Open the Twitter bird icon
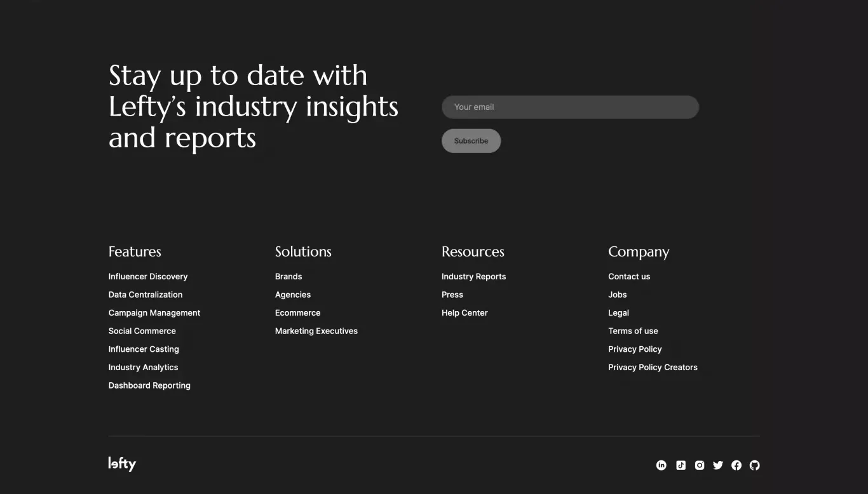This screenshot has width=868, height=494. (718, 465)
